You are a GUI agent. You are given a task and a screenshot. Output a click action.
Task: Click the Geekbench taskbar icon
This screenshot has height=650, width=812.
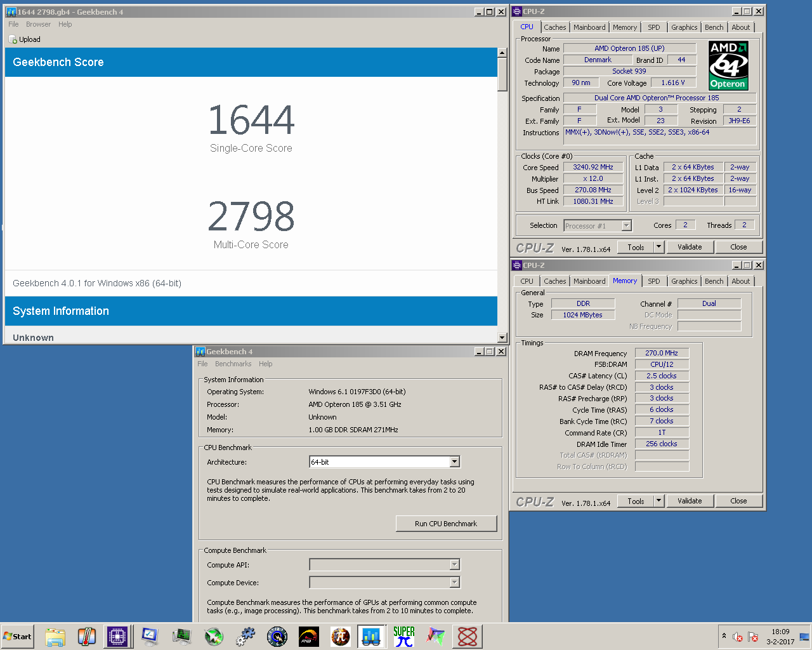[372, 636]
